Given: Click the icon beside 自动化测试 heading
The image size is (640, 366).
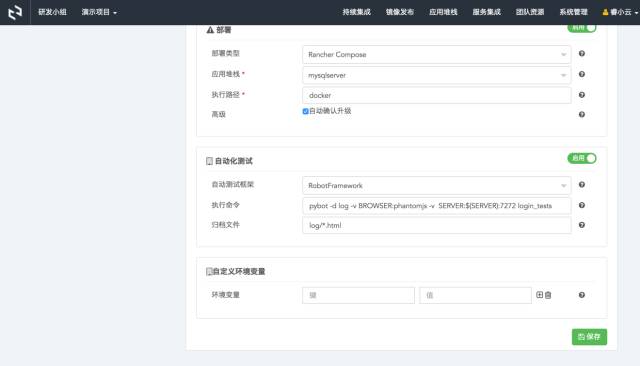Looking at the screenshot, I should 209,161.
